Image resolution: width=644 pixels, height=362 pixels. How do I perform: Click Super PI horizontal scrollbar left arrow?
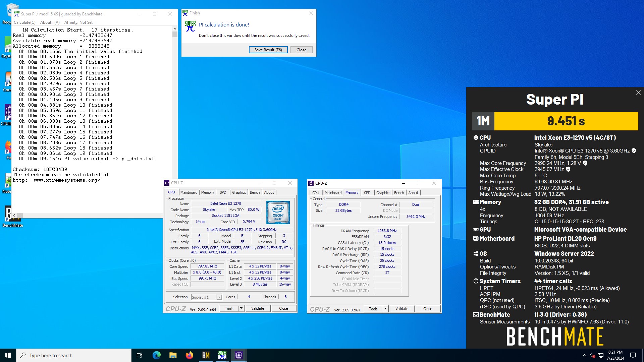(x=14, y=215)
